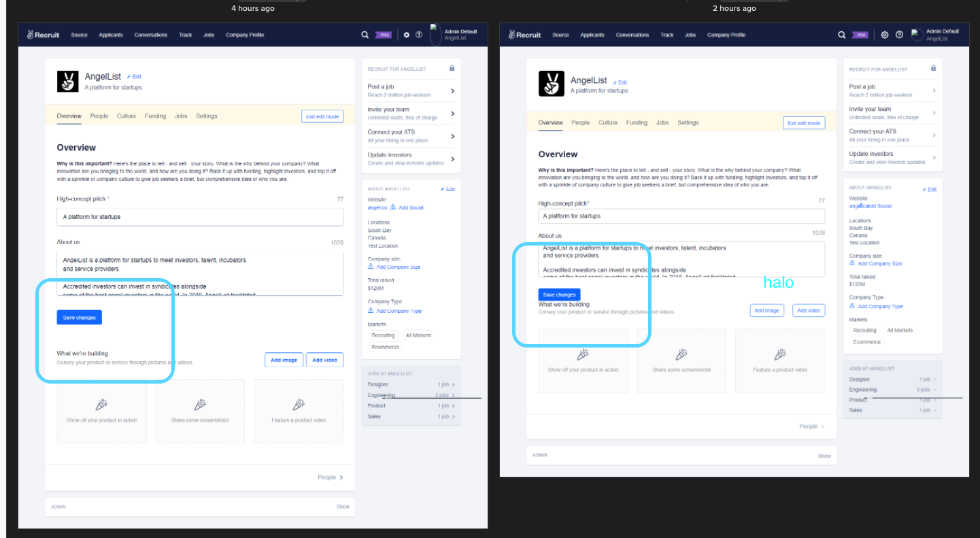This screenshot has height=538, width=980.
Task: Click the 'Add Social' link in the left screenshot
Action: [411, 207]
